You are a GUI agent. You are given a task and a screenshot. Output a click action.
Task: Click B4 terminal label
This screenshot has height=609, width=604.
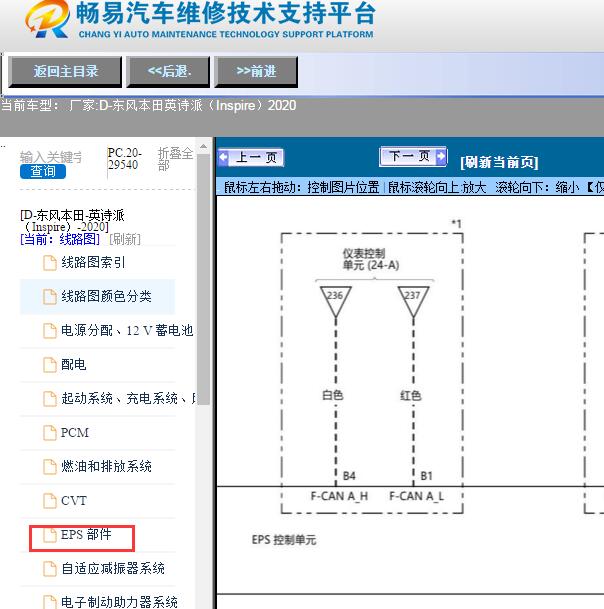click(x=349, y=476)
